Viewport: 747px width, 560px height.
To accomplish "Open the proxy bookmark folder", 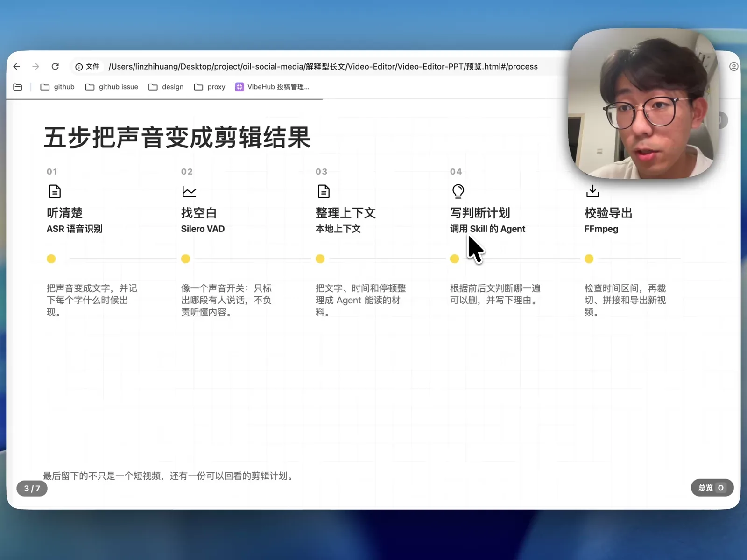I will coord(210,87).
